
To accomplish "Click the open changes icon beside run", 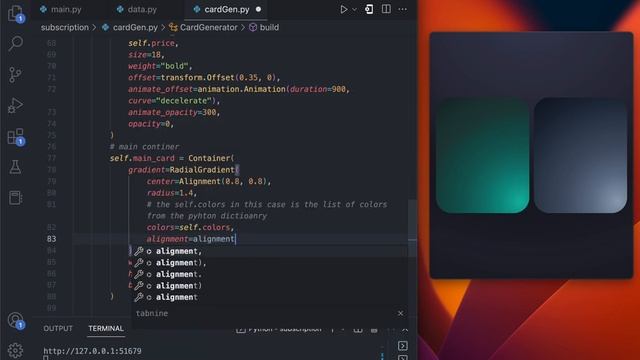I will coord(369,9).
